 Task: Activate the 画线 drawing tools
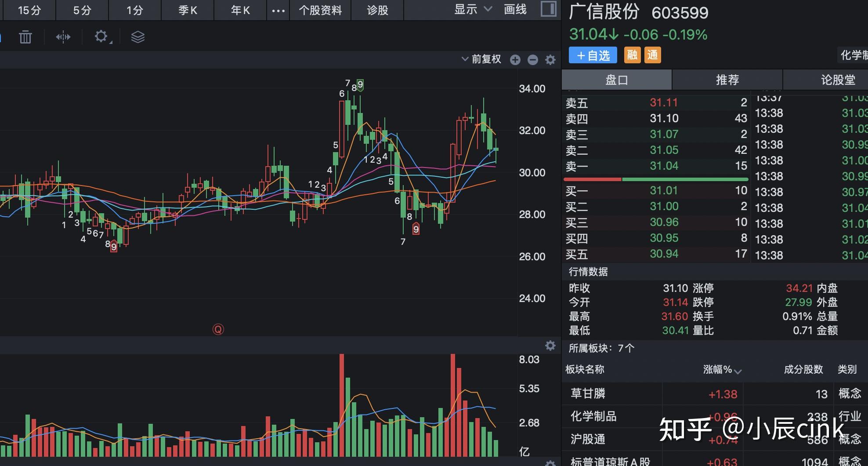tap(515, 9)
